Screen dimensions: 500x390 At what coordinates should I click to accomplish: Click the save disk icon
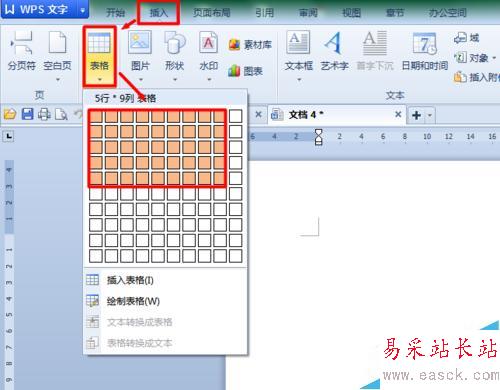[x=27, y=114]
